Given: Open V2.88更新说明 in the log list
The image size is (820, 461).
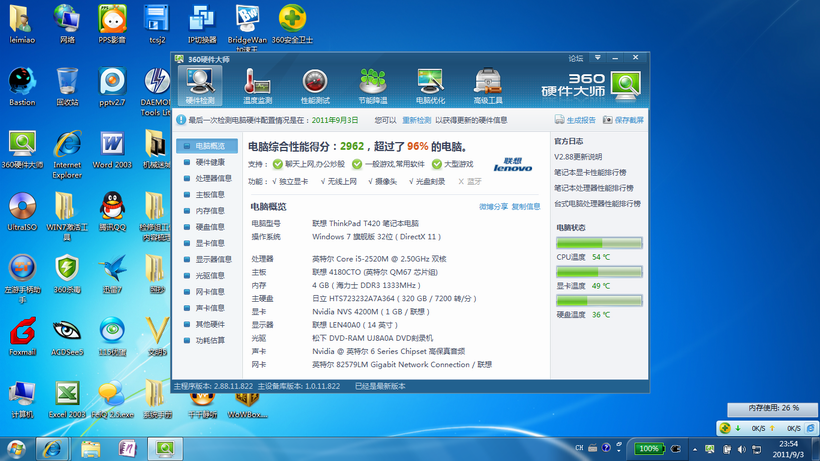Looking at the screenshot, I should point(578,157).
